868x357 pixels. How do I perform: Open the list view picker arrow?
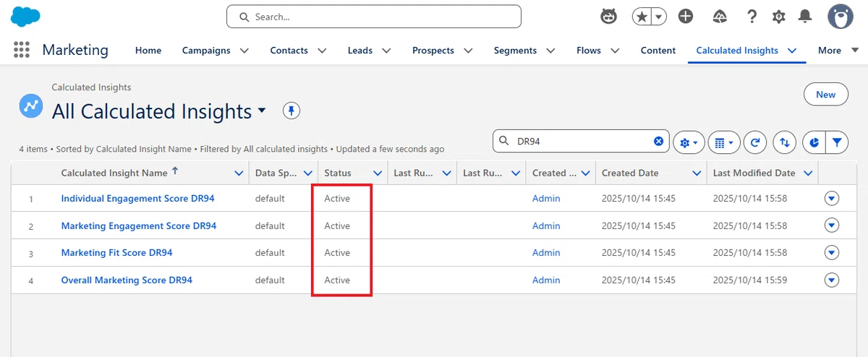(x=262, y=111)
